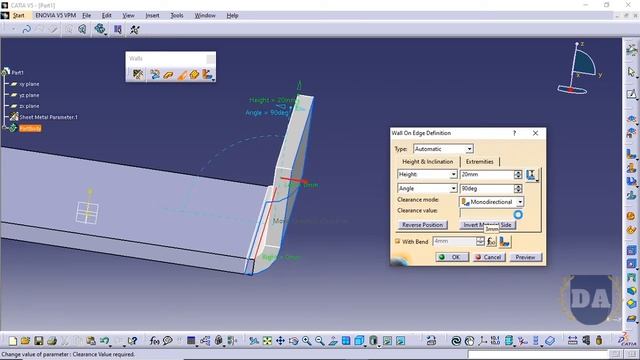Open the File menu
The width and height of the screenshot is (640, 360).
87,16
